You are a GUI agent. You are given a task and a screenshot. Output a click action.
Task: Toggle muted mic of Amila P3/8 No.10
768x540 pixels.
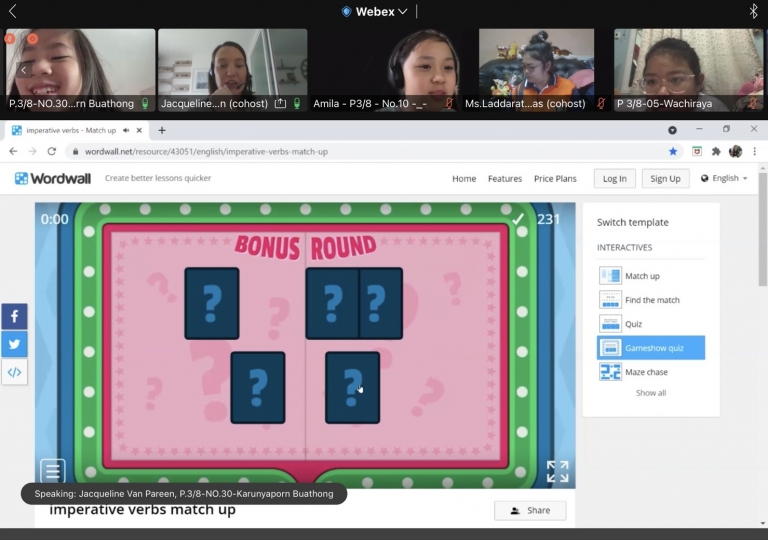click(449, 103)
